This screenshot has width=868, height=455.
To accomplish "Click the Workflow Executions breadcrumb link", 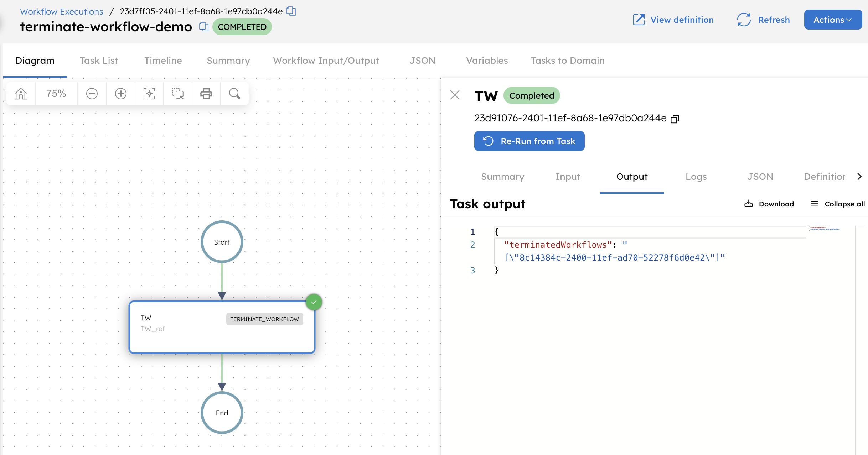I will point(62,11).
